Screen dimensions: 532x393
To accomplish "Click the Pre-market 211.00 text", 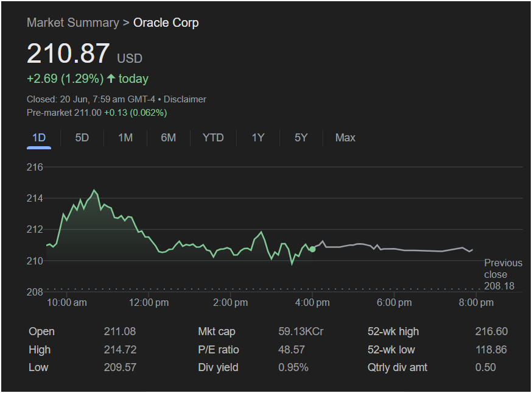I will 64,113.
